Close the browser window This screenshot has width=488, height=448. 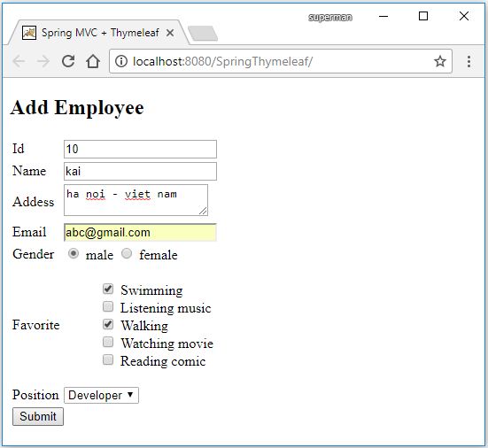point(464,16)
